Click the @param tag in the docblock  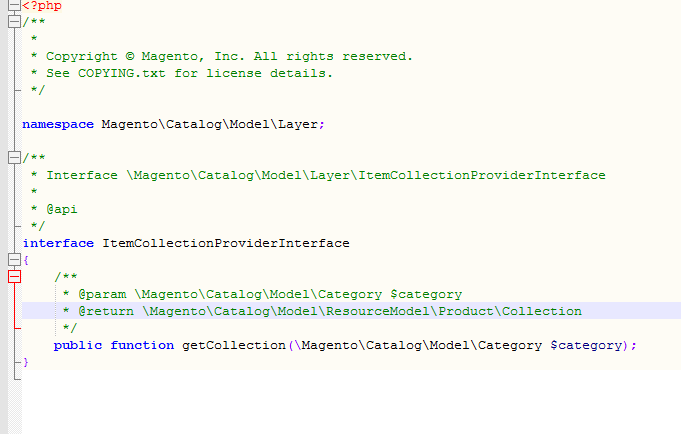click(x=102, y=294)
